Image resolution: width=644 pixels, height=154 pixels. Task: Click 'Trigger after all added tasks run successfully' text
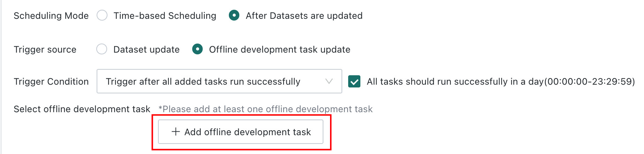click(x=203, y=82)
